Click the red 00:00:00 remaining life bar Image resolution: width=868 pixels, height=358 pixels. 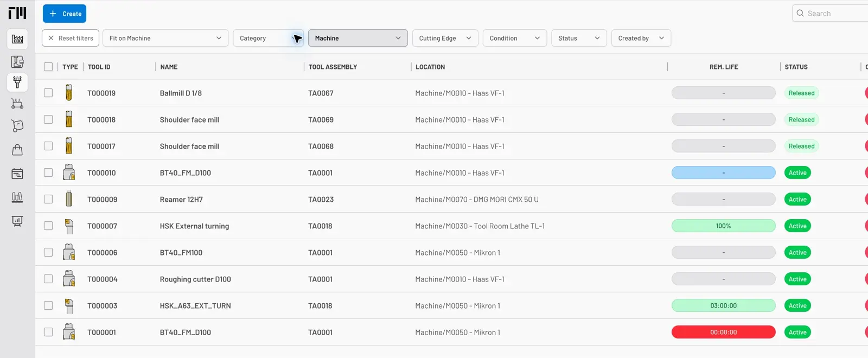724,332
